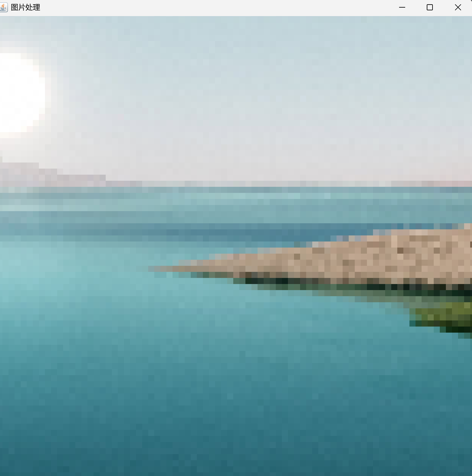Click the Java icon in title bar
472x476 pixels.
(x=3, y=7)
